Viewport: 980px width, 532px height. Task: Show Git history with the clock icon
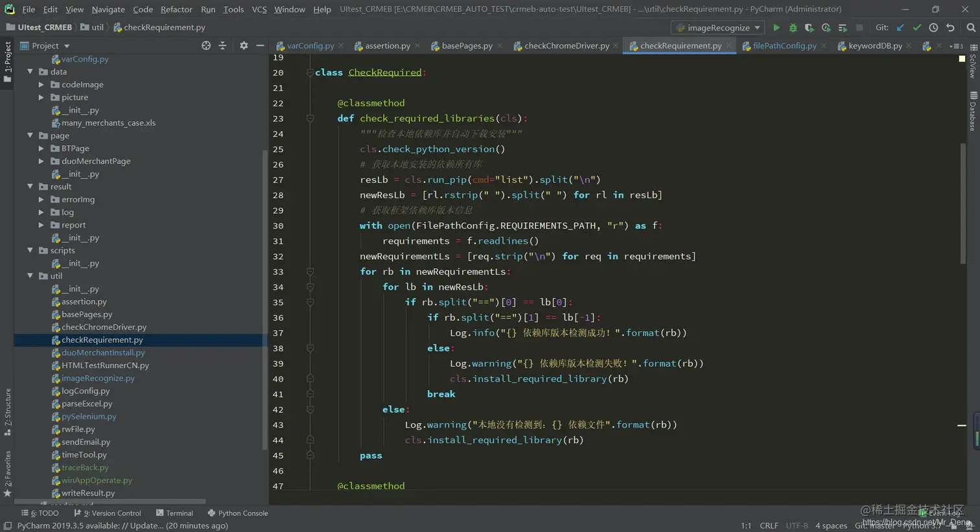pos(933,28)
